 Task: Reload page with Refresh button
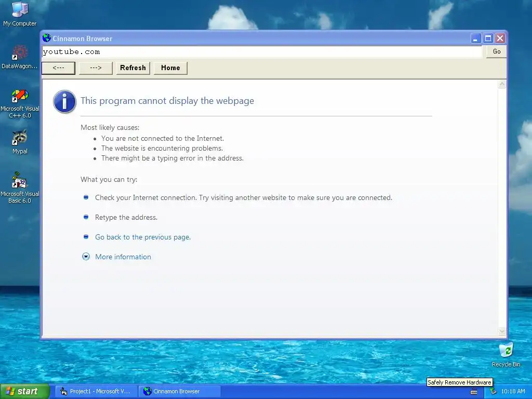coord(133,68)
